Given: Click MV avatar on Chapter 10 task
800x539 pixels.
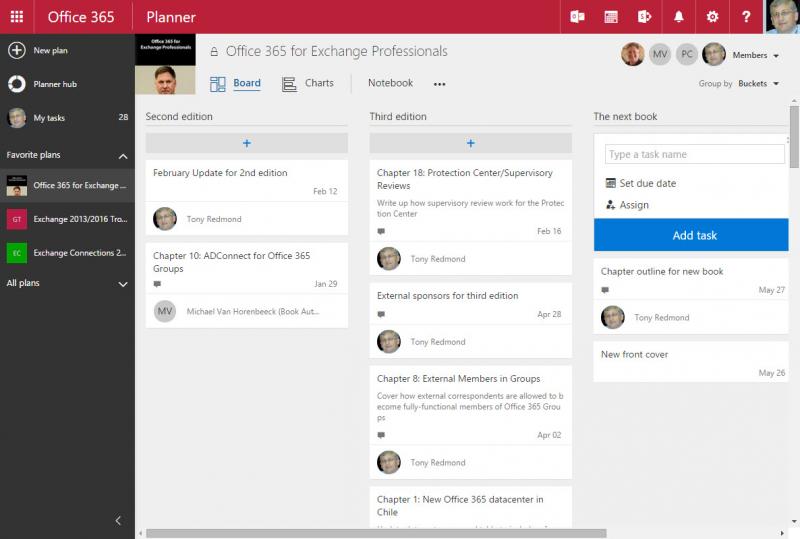Looking at the screenshot, I should [x=165, y=311].
